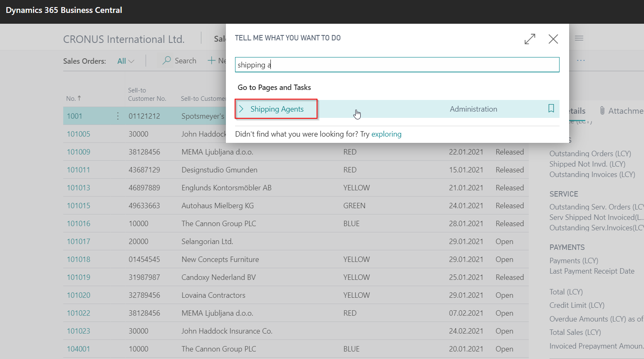Open sales order 101022

point(79,313)
